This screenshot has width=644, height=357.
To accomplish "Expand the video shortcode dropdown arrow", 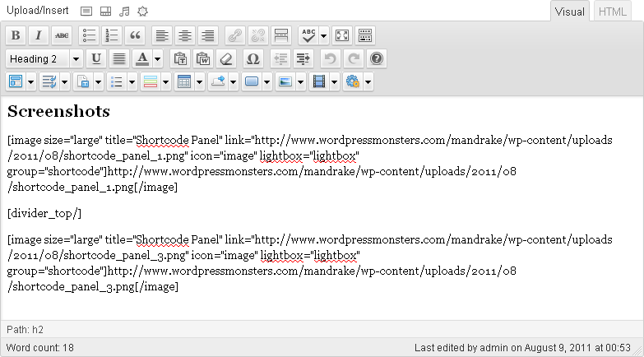I will 334,81.
